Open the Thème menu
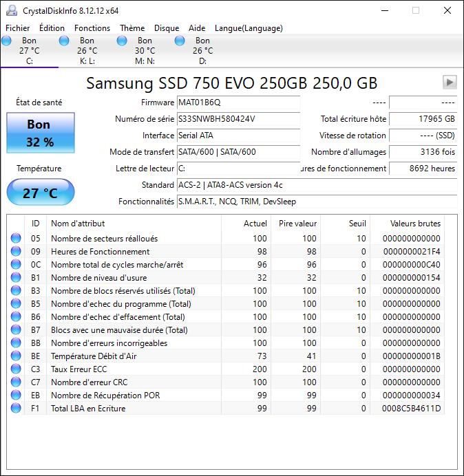 [132, 28]
